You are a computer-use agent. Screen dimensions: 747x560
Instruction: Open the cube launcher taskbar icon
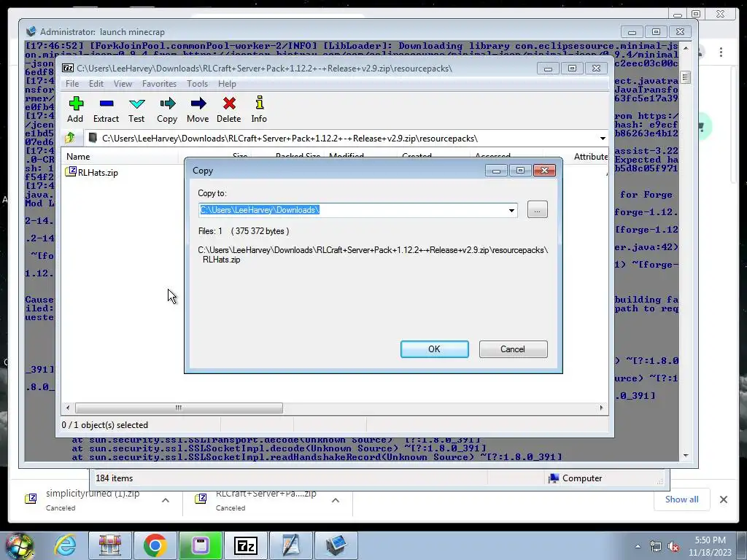click(336, 545)
